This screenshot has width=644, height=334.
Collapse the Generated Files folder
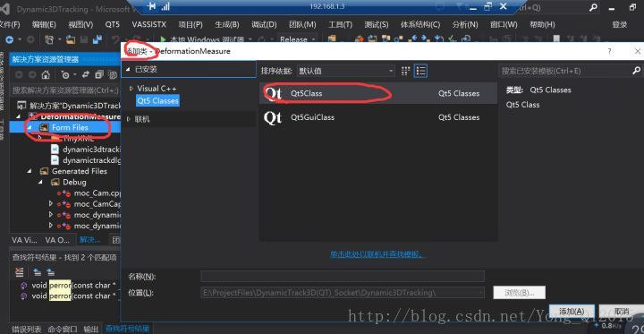(30, 171)
